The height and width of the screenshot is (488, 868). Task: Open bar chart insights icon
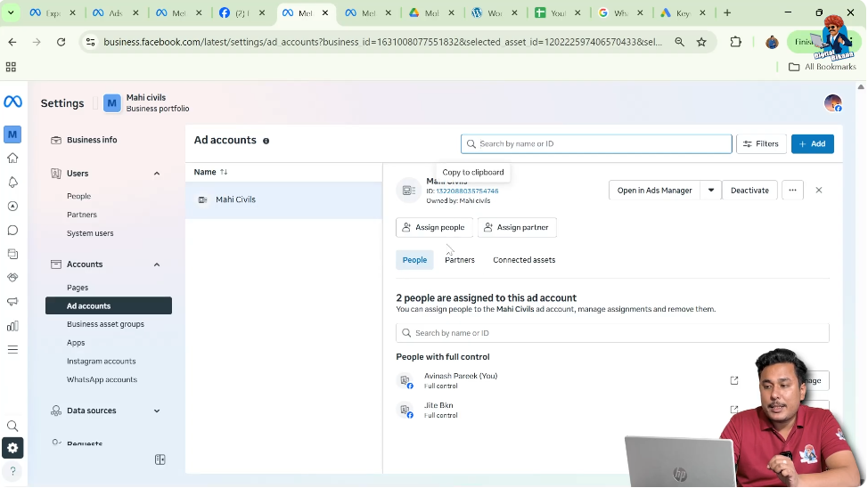pos(12,326)
